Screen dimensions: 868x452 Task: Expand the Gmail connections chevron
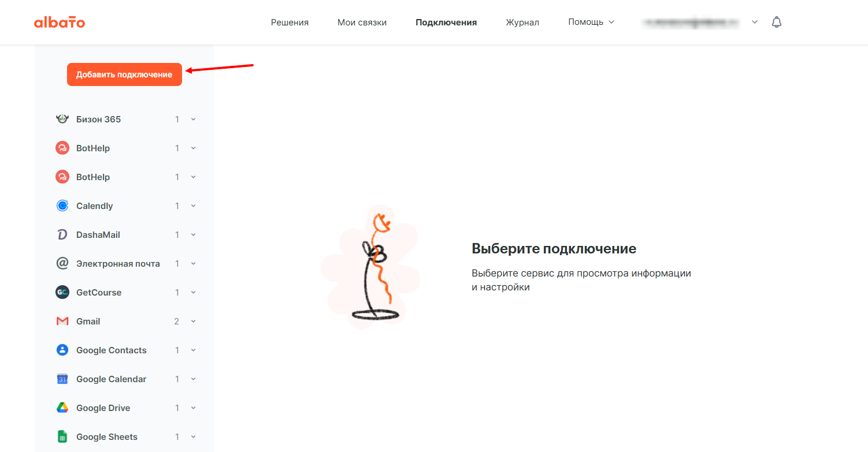[194, 321]
